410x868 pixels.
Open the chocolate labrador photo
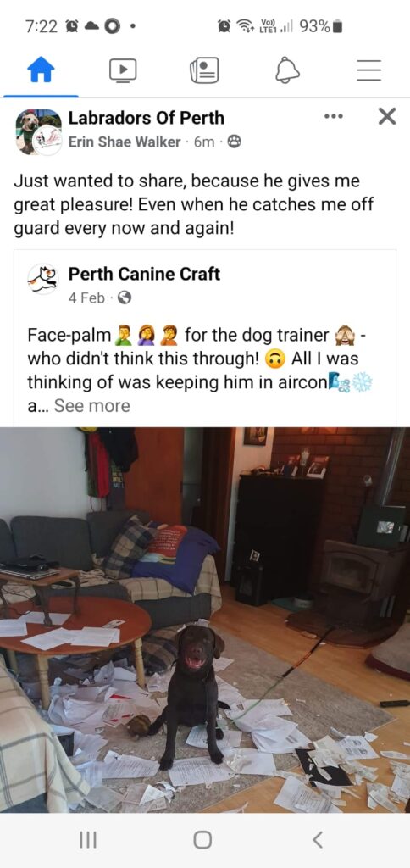coord(205,620)
